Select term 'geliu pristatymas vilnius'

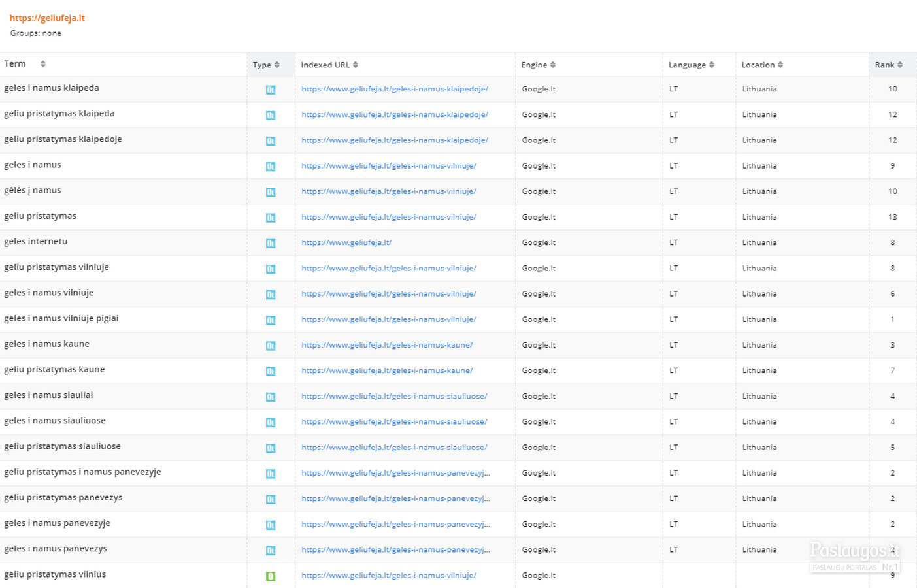point(55,574)
